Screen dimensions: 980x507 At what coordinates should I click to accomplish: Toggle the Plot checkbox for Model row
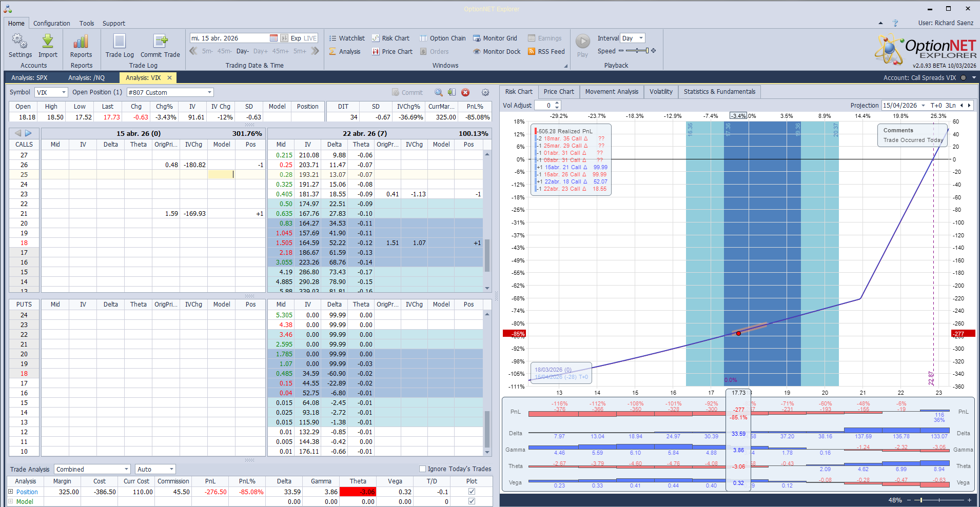pyautogui.click(x=471, y=501)
